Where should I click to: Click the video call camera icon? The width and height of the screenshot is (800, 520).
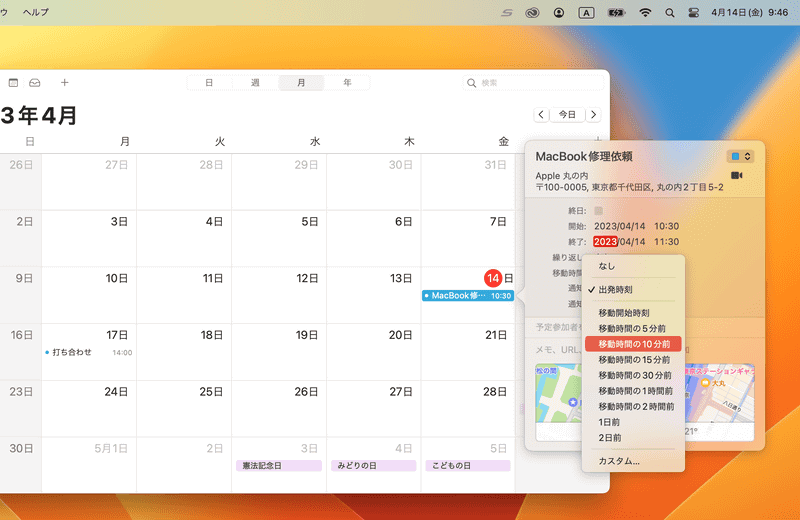(x=736, y=176)
